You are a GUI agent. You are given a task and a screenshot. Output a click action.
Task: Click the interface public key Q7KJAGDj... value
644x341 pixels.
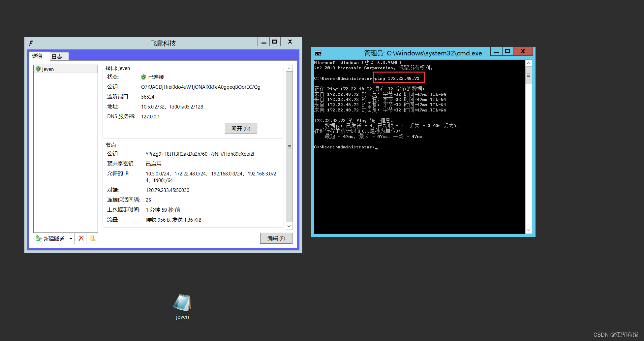click(x=202, y=87)
